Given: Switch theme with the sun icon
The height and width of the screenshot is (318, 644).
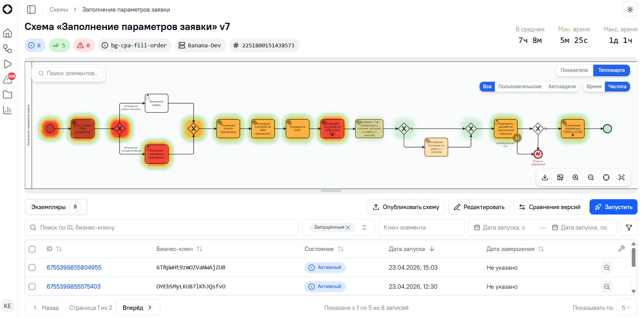Looking at the screenshot, I should [x=630, y=10].
